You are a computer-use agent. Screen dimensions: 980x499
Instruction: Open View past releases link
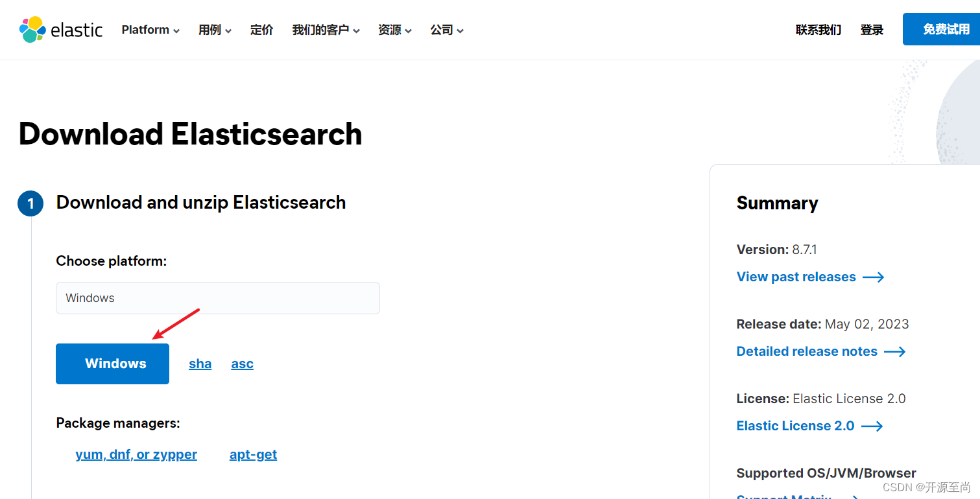coord(796,277)
